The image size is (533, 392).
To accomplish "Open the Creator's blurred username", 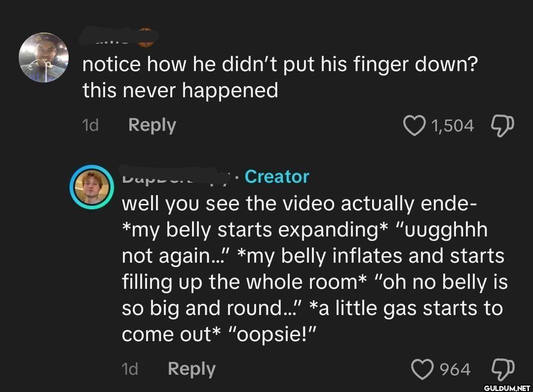I will pyautogui.click(x=175, y=177).
